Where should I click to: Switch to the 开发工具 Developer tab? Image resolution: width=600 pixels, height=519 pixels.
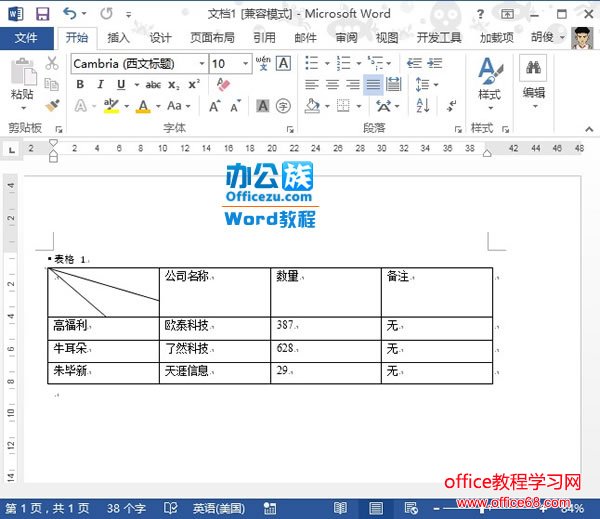pos(439,38)
